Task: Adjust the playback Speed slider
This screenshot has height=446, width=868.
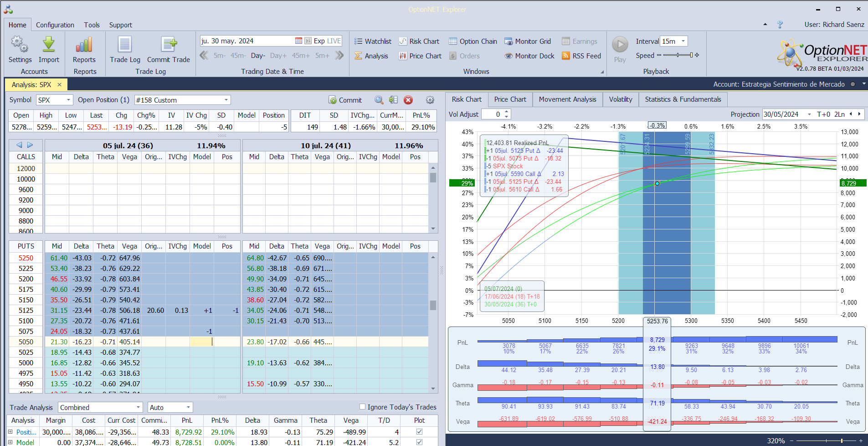Action: tap(678, 55)
